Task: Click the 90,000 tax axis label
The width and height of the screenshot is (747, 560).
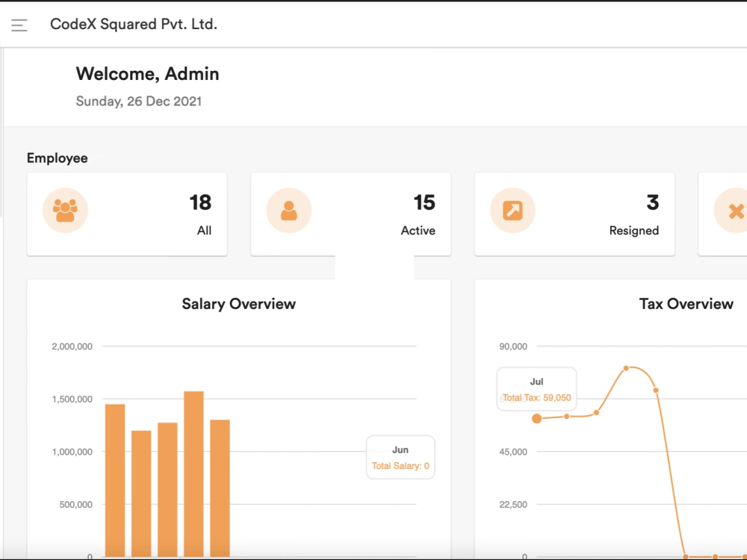Action: tap(513, 346)
